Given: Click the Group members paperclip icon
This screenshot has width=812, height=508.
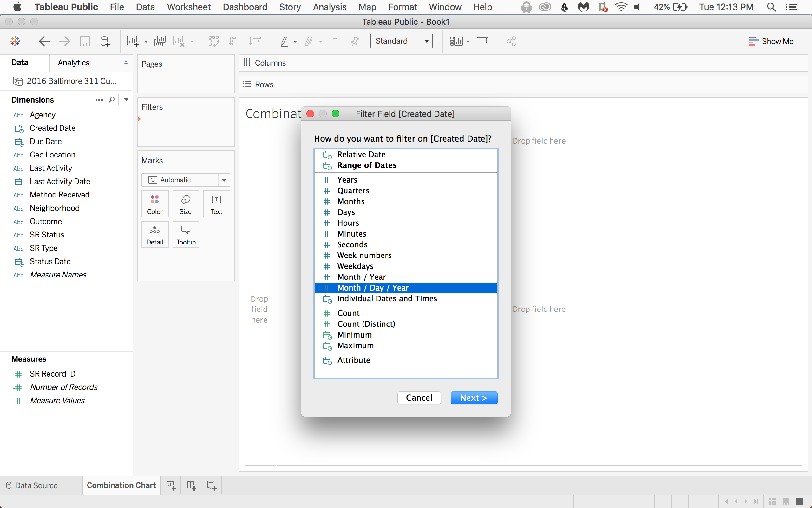Looking at the screenshot, I should click(x=309, y=41).
